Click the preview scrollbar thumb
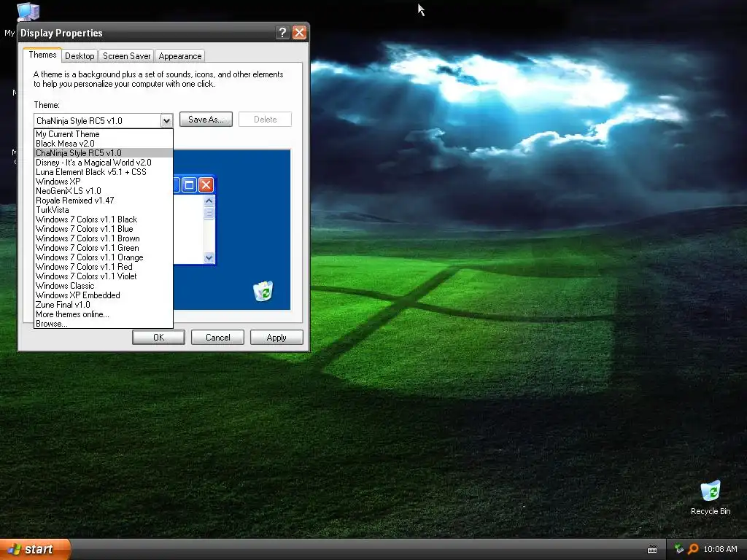The image size is (747, 560). click(x=209, y=213)
